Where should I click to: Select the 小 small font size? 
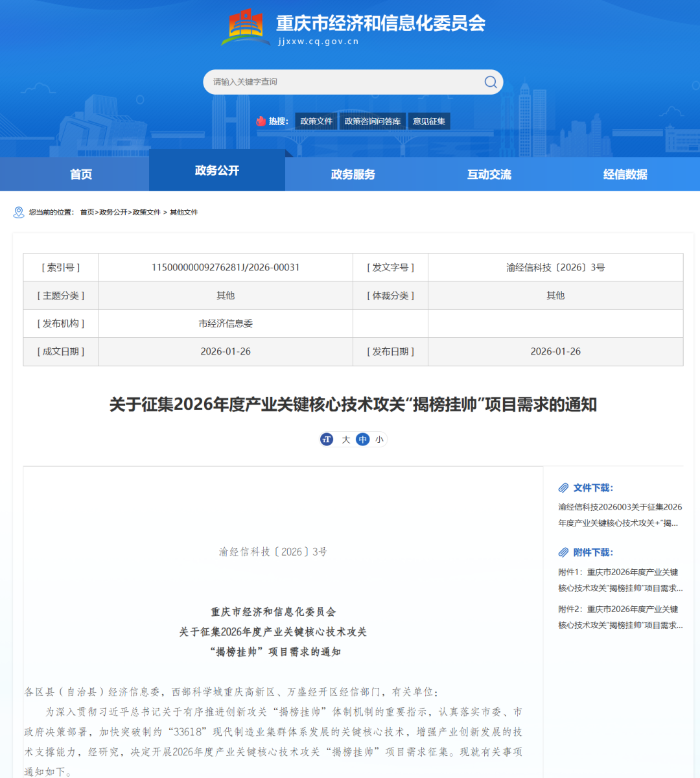379,439
